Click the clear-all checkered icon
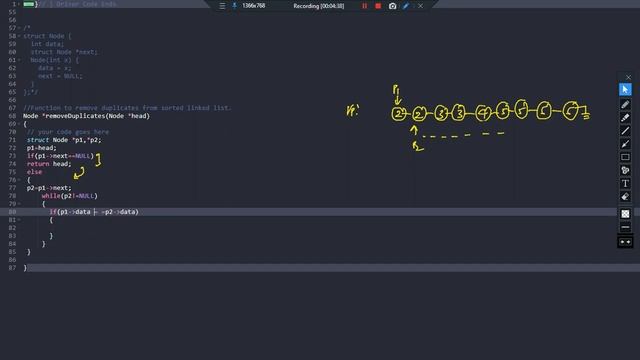The height and width of the screenshot is (360, 640). 625,213
